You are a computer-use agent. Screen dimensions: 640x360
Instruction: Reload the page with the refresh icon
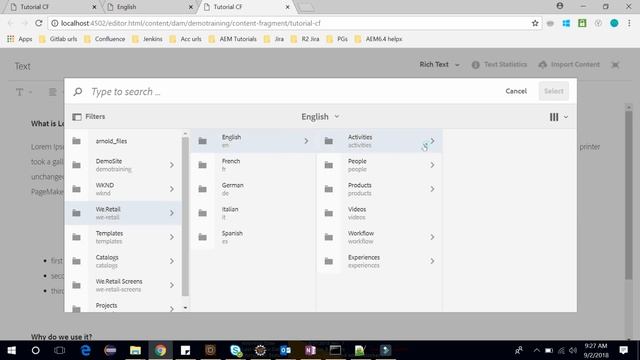pos(38,23)
